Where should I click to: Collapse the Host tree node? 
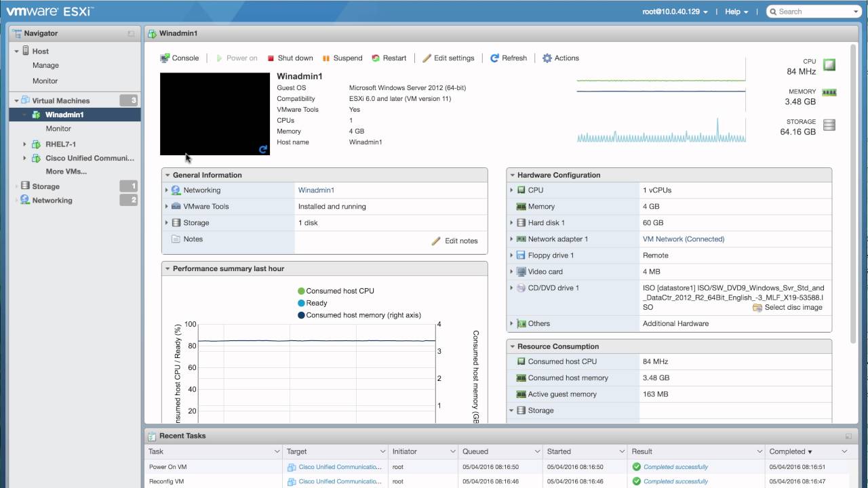[17, 52]
